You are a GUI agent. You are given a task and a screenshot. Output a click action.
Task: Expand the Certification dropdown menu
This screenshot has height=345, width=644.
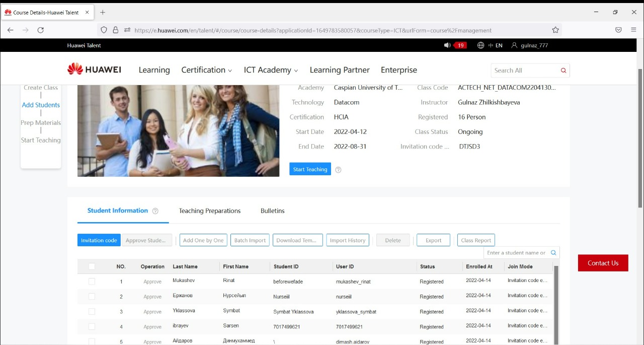pos(206,70)
